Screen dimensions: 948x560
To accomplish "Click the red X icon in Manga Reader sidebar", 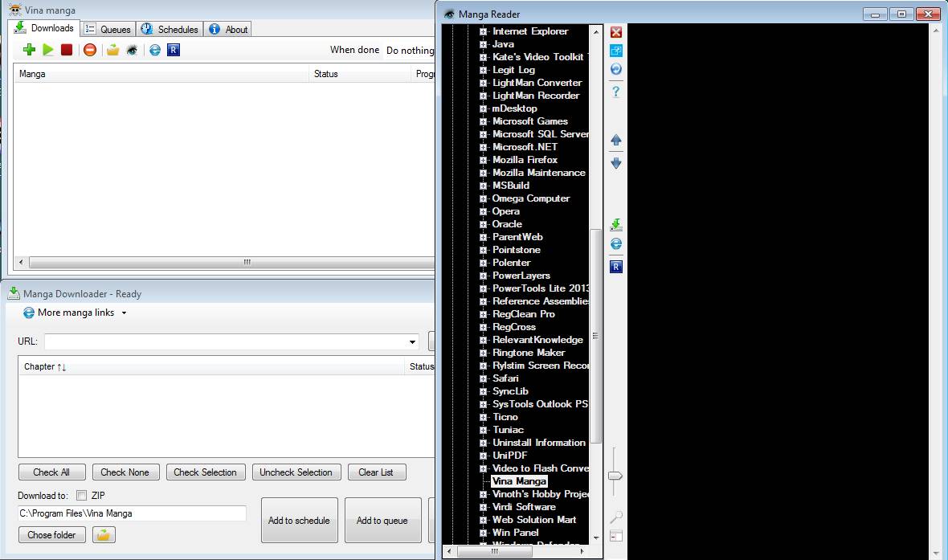I will coord(616,32).
